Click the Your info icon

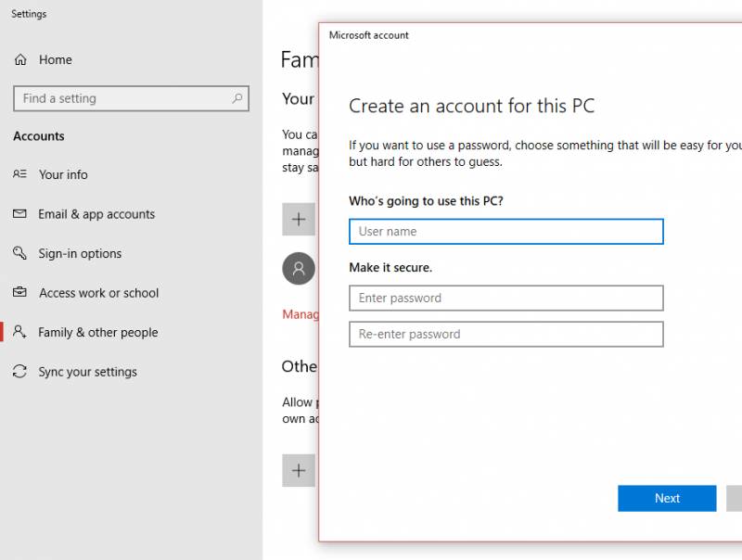(19, 174)
